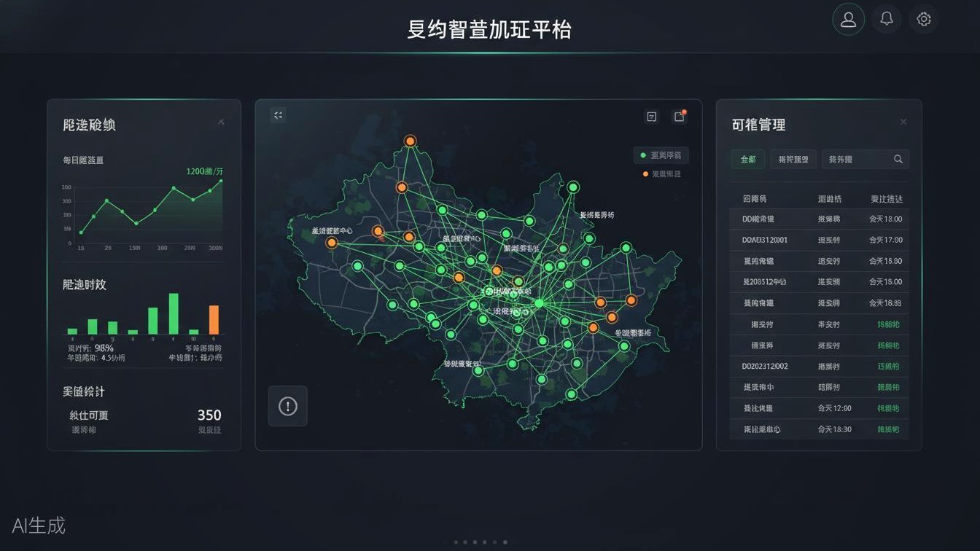Open the green status link in the 今天 18:30 row
Screen dimensions: 980x551
(888, 429)
